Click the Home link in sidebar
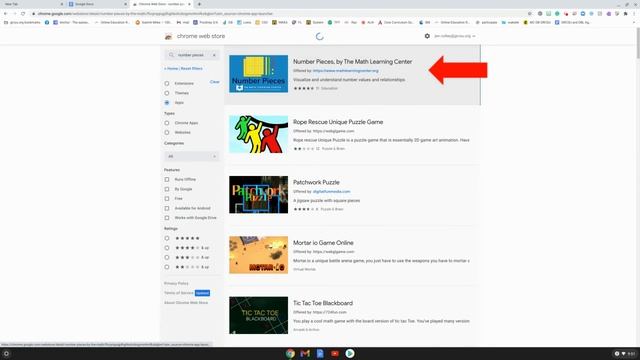This screenshot has height=360, width=640. [171, 69]
